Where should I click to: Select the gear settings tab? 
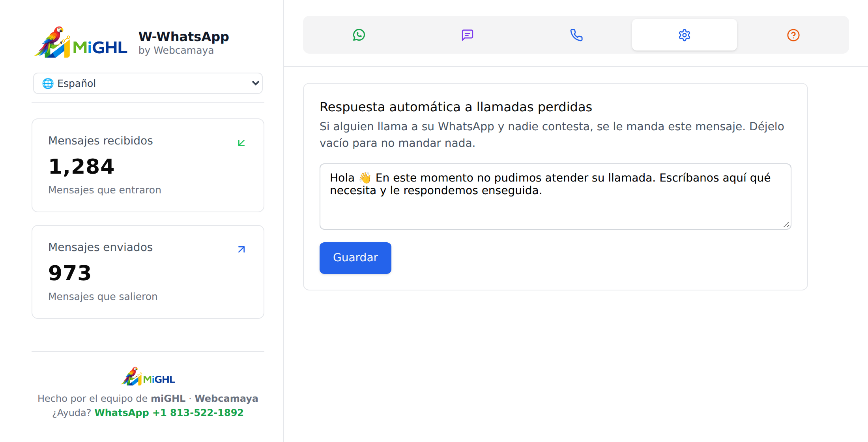click(x=685, y=35)
